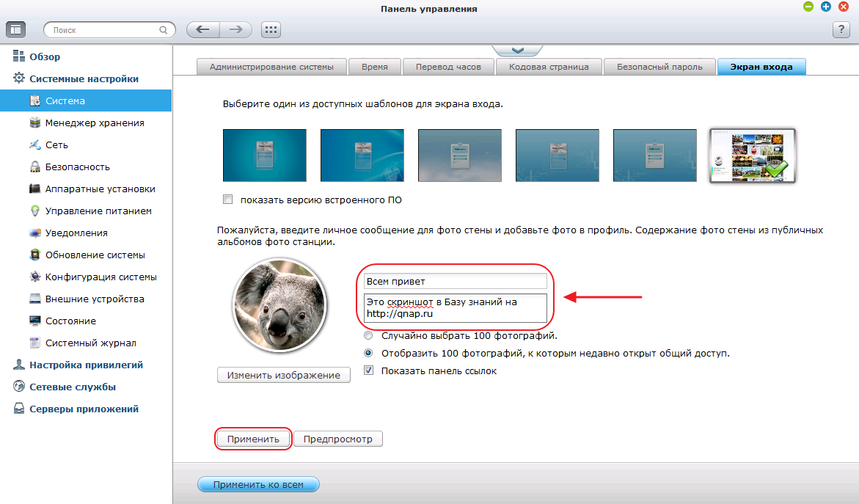Open the Уведомления icon

click(x=35, y=233)
